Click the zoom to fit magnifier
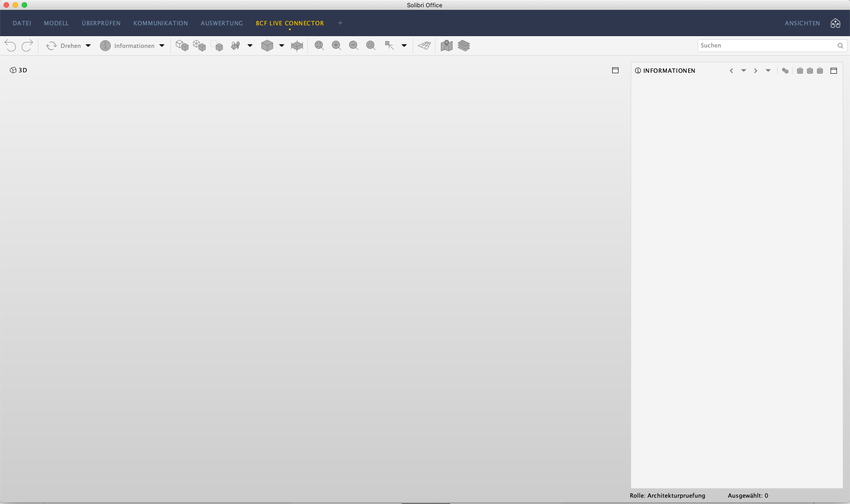The width and height of the screenshot is (850, 504). coord(319,46)
